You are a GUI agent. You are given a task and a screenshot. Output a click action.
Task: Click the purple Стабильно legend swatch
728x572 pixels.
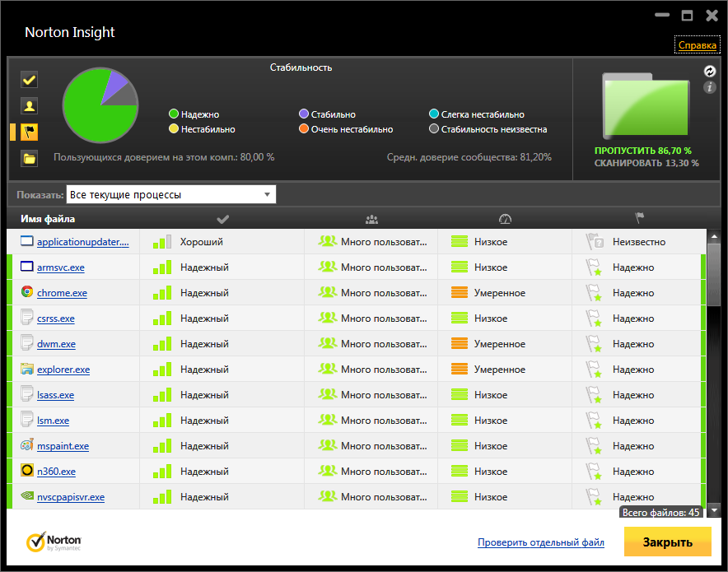(x=304, y=114)
